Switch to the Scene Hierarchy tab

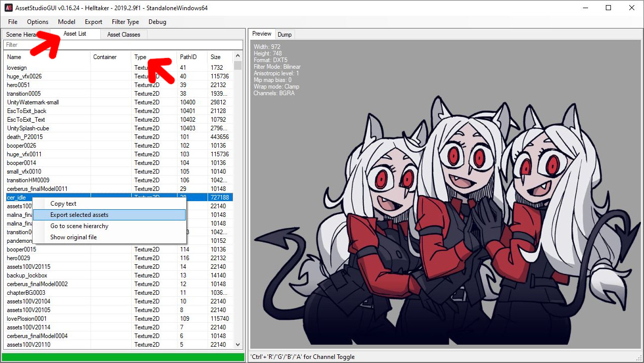(x=25, y=35)
